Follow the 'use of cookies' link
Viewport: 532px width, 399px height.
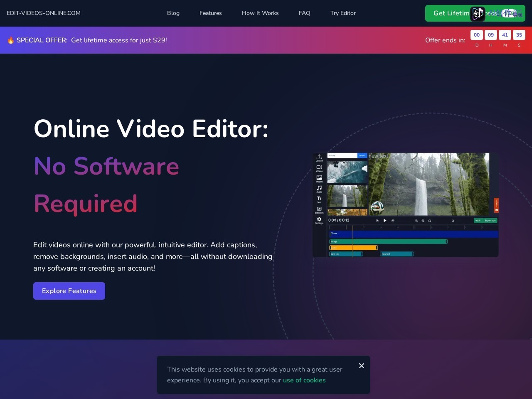click(x=304, y=380)
